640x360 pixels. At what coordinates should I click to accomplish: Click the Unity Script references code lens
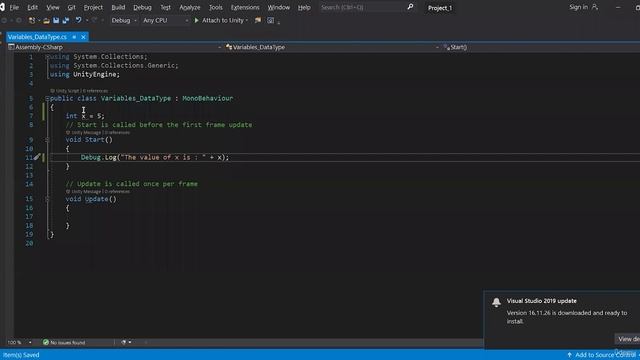pos(79,91)
